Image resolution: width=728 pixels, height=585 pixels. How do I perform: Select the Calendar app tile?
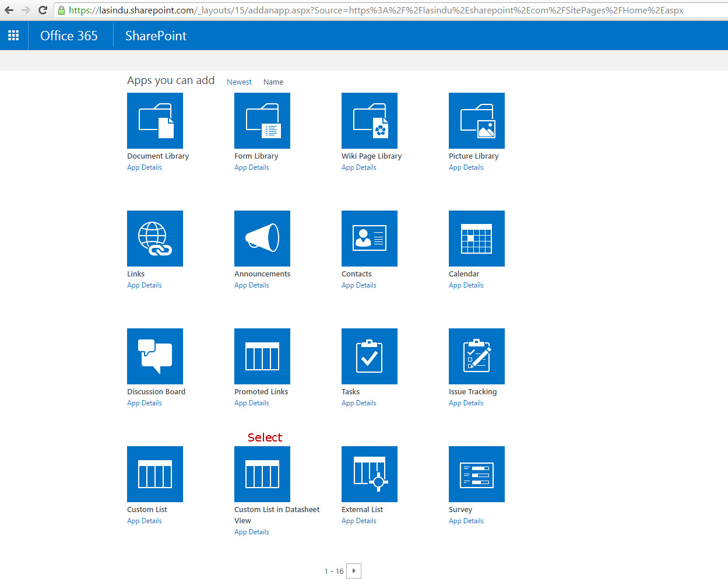(476, 238)
